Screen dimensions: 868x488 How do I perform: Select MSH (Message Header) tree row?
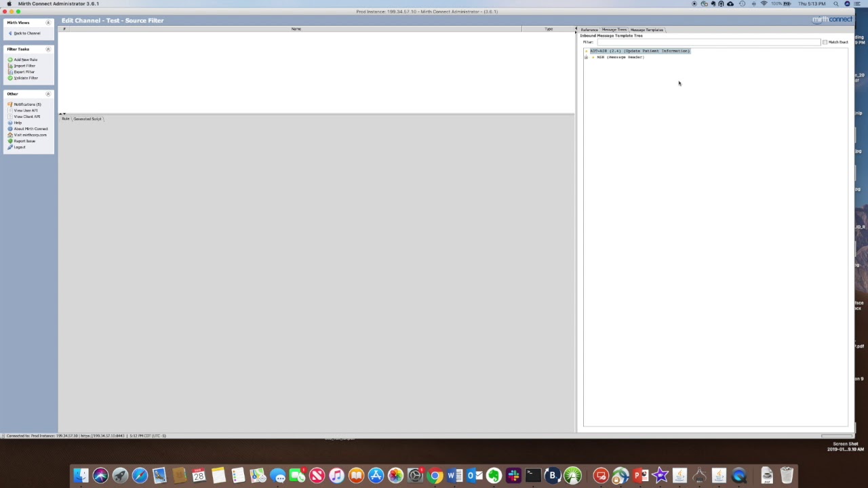(x=620, y=57)
